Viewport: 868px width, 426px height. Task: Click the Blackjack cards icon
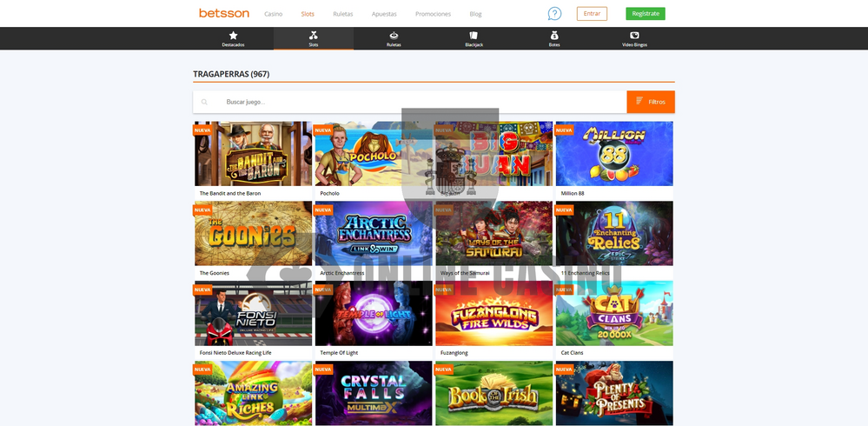tap(474, 36)
